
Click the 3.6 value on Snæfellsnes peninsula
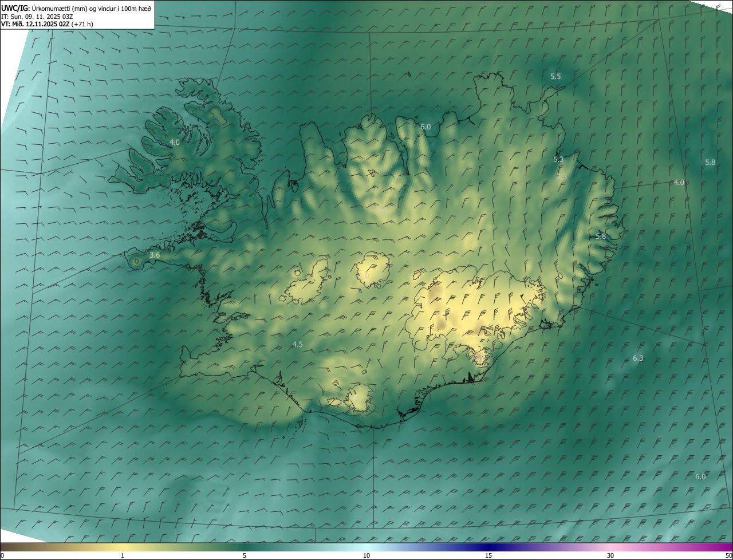coord(155,255)
